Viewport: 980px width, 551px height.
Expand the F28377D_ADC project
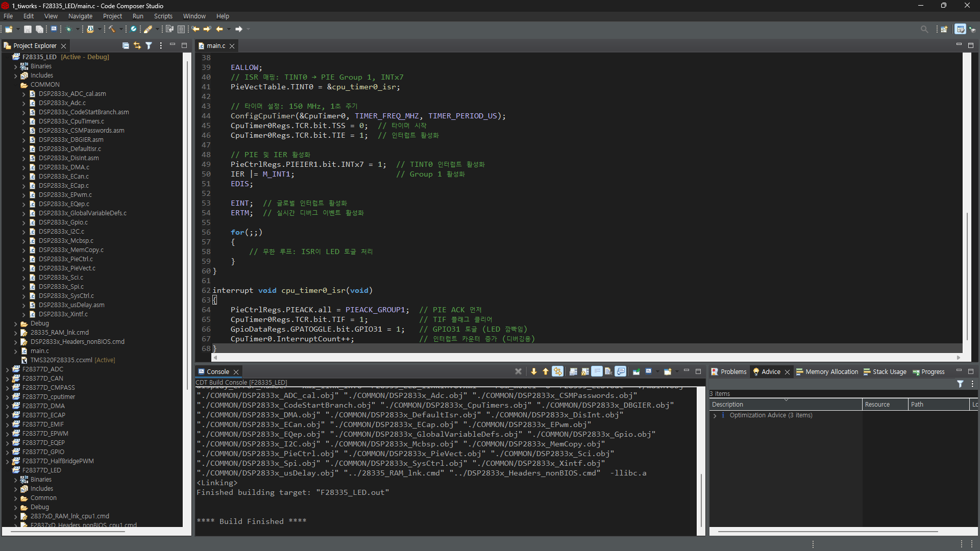click(7, 369)
